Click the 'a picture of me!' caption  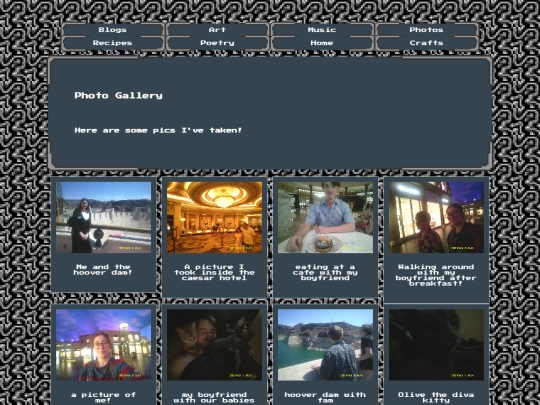point(103,397)
